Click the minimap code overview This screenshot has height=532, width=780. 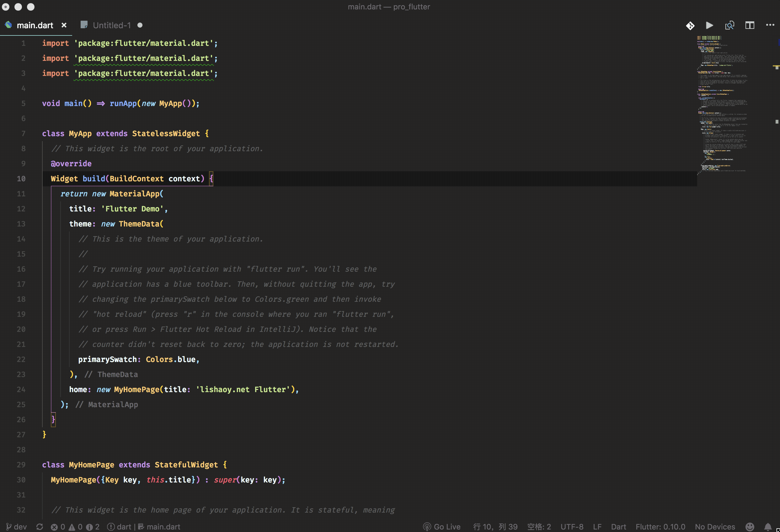[x=722, y=104]
